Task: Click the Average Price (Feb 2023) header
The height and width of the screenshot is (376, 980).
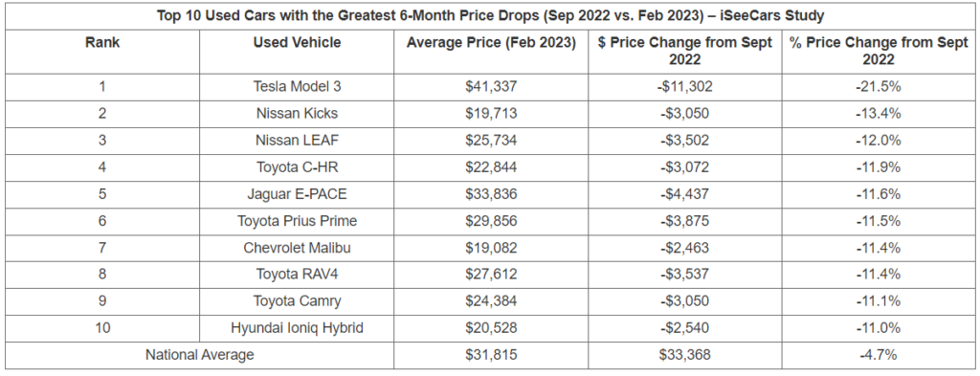Action: coord(491,42)
